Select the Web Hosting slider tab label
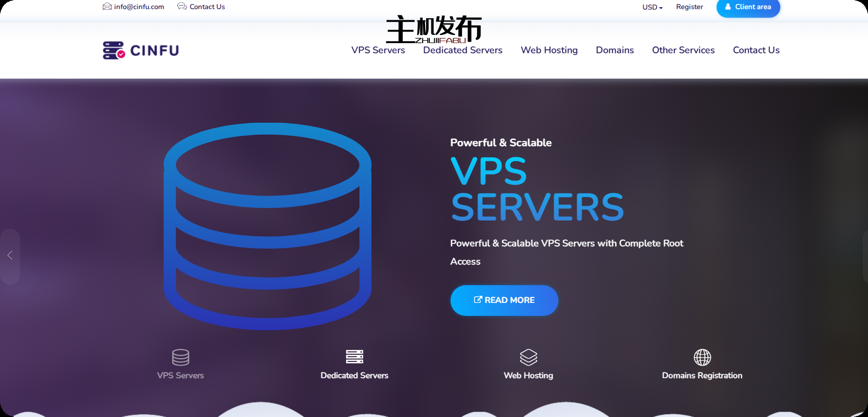This screenshot has width=868, height=417. [x=529, y=375]
